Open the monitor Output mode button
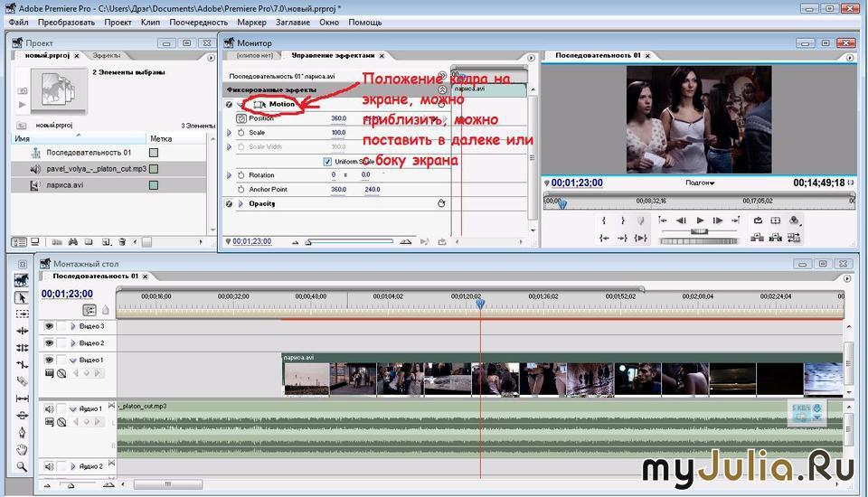Viewport: 868px width, 497px height. tap(795, 220)
